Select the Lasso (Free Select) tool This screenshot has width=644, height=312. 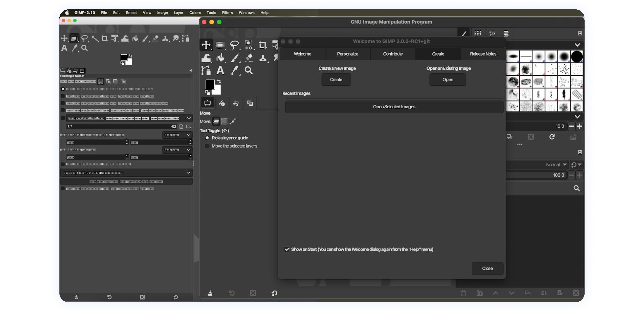pyautogui.click(x=234, y=45)
